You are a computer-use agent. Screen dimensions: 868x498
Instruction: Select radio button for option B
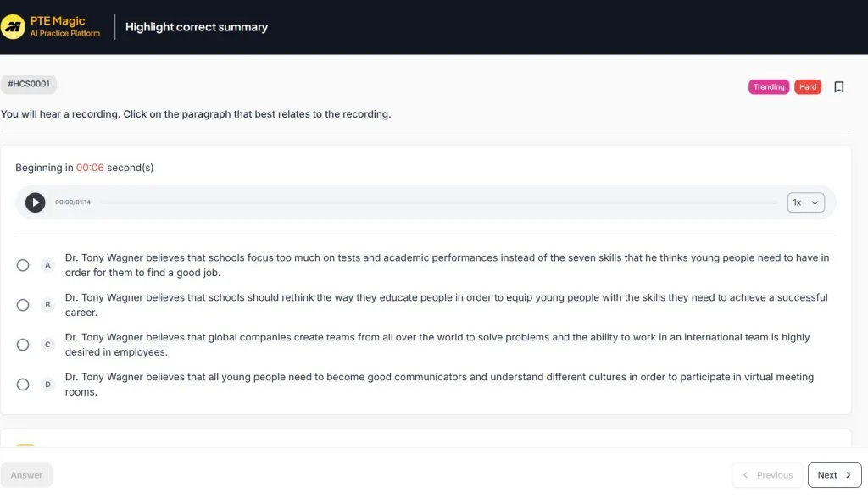pos(23,305)
